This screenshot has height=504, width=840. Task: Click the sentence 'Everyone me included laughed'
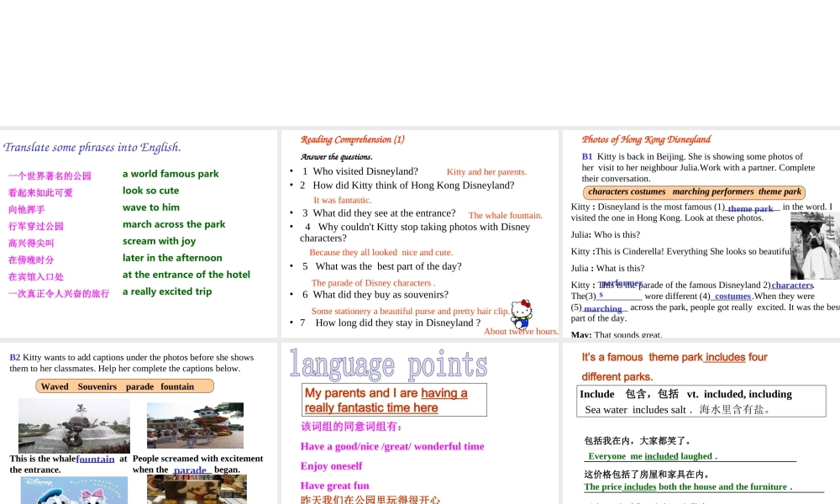point(653,456)
